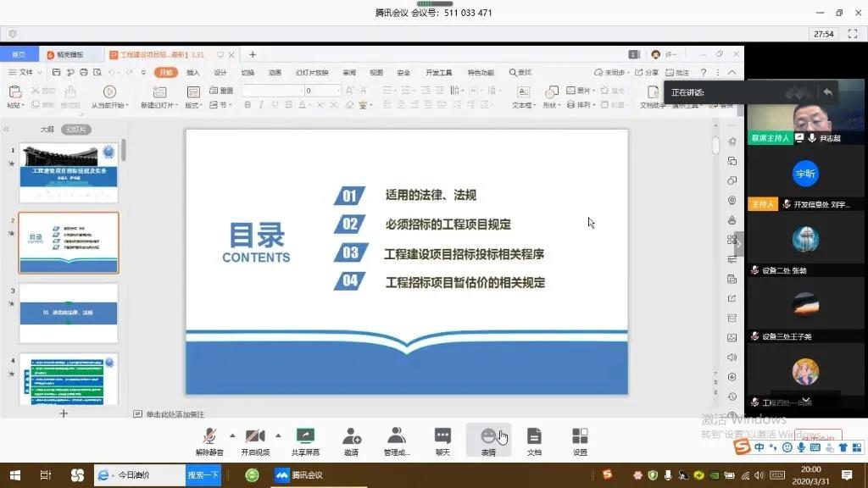The height and width of the screenshot is (488, 868).
Task: Switch to the 设计 ribbon tab
Action: (220, 73)
